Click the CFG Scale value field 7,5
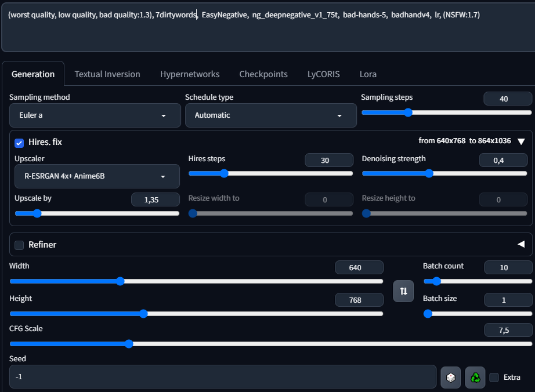The image size is (535, 392). (508, 331)
